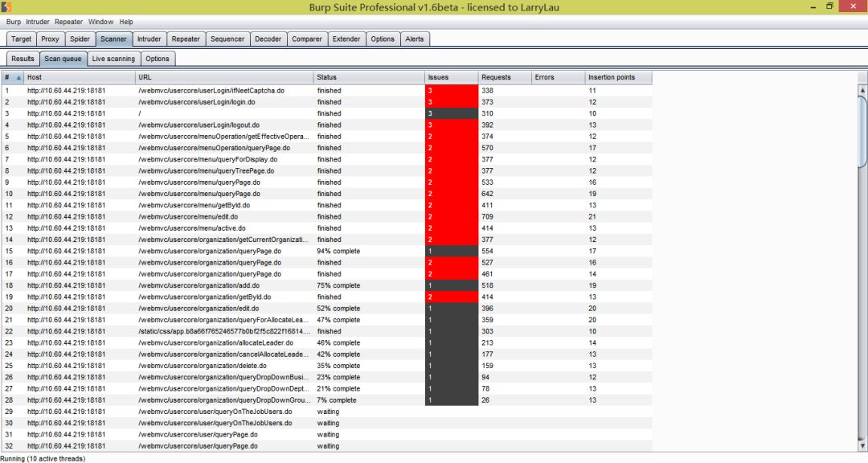Open the Repeater menu in menu bar
Image resolution: width=868 pixels, height=463 pixels.
68,22
